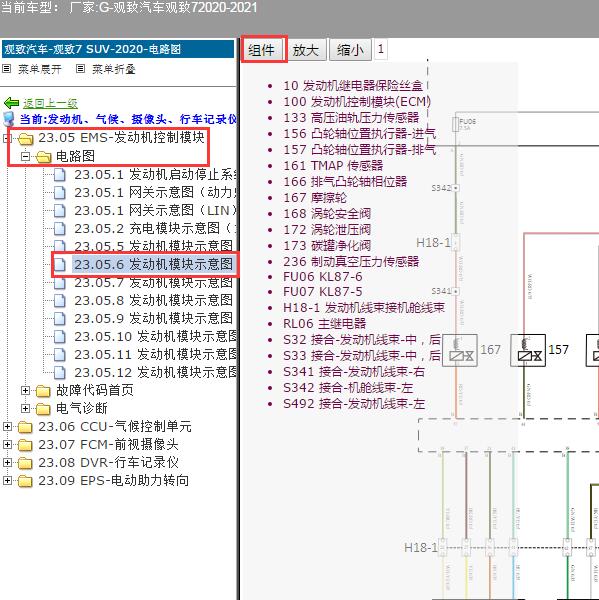599x600 pixels.
Task: Click the green back arrow icon
Action: coord(11,103)
